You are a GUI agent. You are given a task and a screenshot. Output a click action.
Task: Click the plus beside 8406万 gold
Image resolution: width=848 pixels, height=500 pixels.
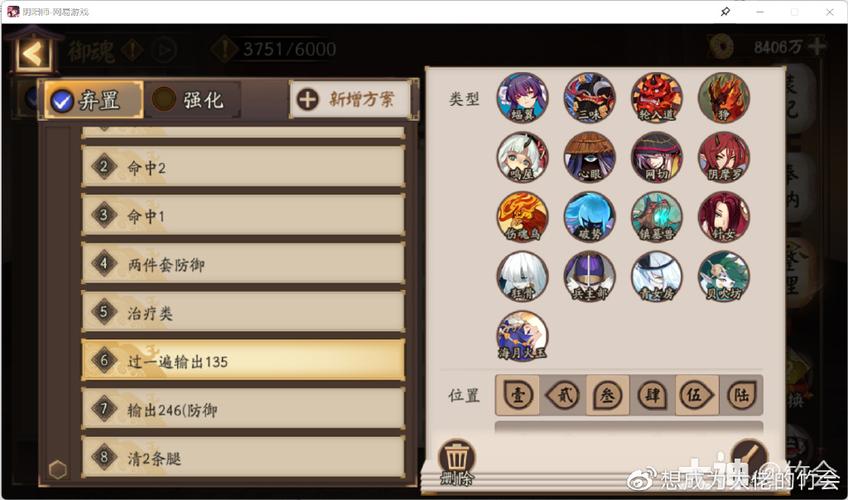click(817, 47)
